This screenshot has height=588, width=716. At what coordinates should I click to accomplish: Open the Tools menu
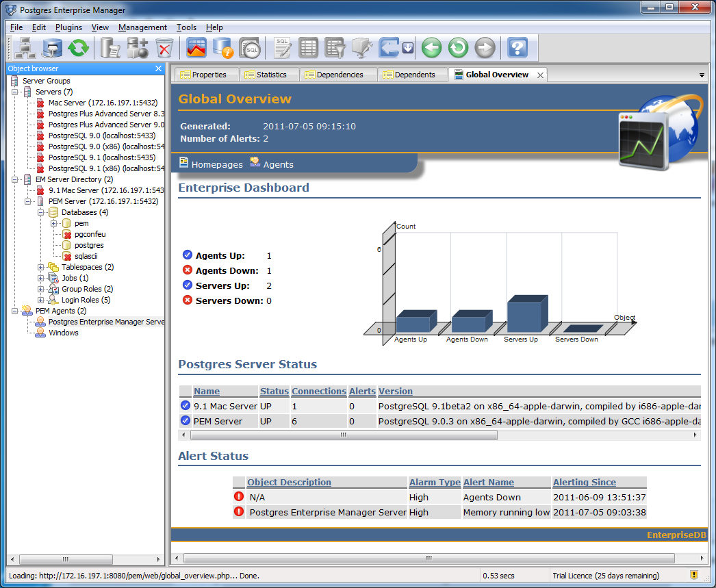pos(186,27)
